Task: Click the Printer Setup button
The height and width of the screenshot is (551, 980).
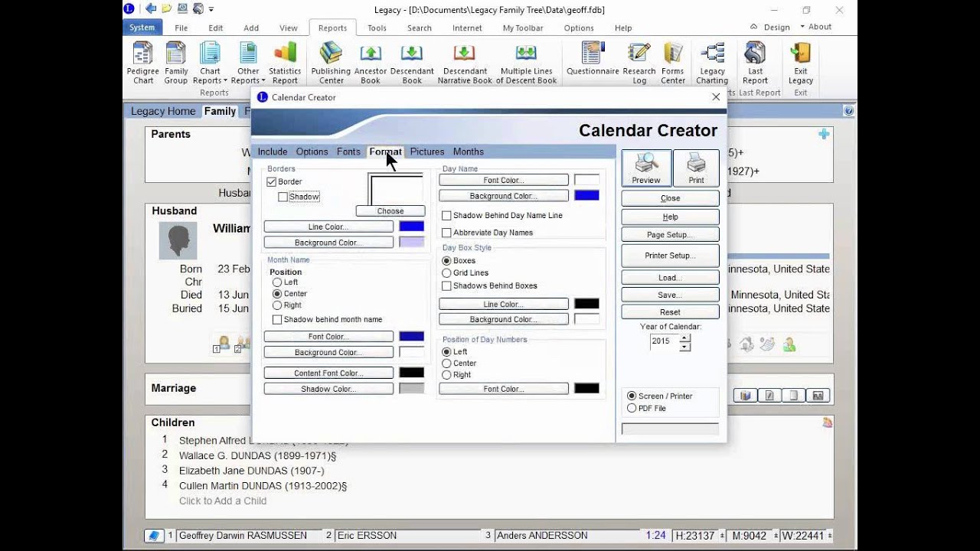Action: (670, 256)
